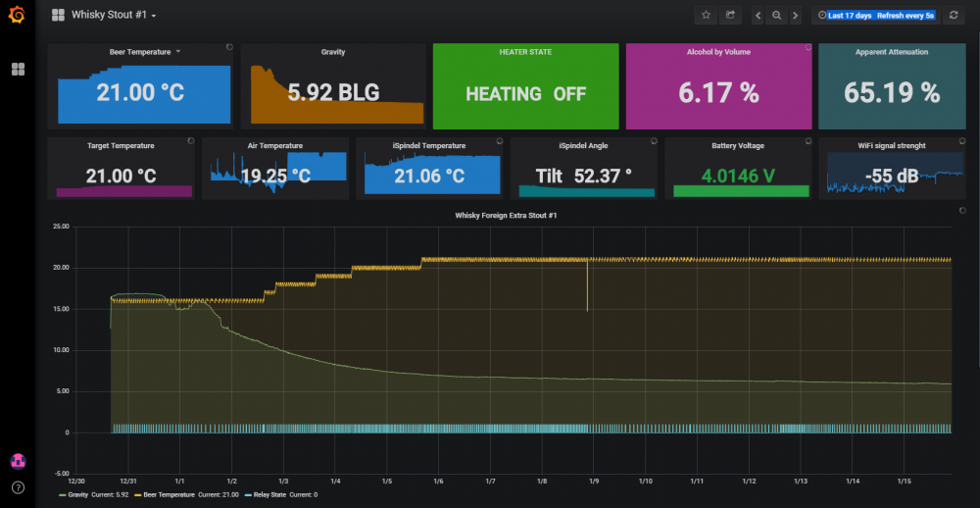Image resolution: width=980 pixels, height=508 pixels.
Task: Click the green HEATER STATE panel
Action: (x=525, y=87)
